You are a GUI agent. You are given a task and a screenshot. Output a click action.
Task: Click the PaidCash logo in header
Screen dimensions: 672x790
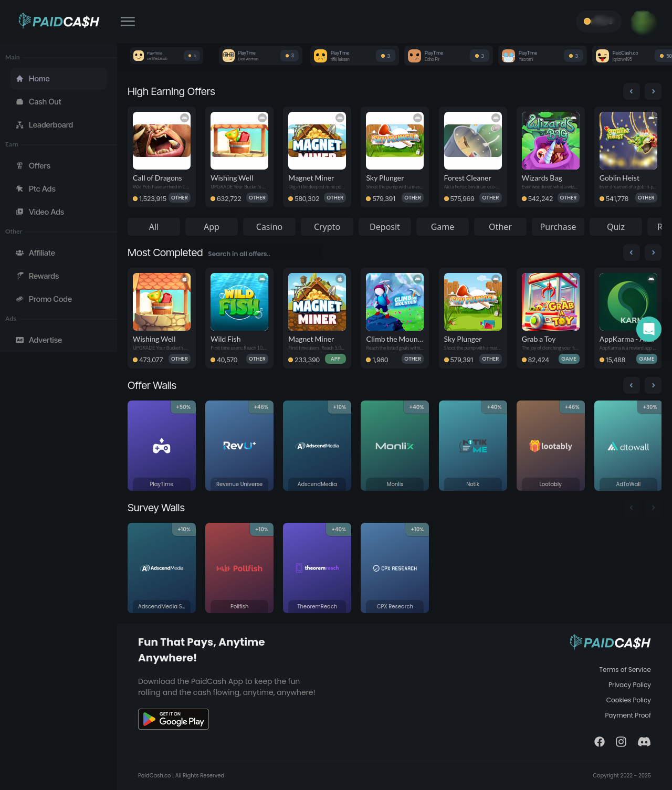point(59,21)
